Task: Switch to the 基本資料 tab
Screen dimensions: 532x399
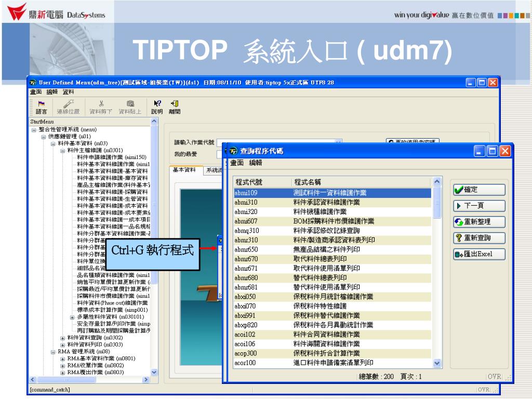Action: [184, 170]
